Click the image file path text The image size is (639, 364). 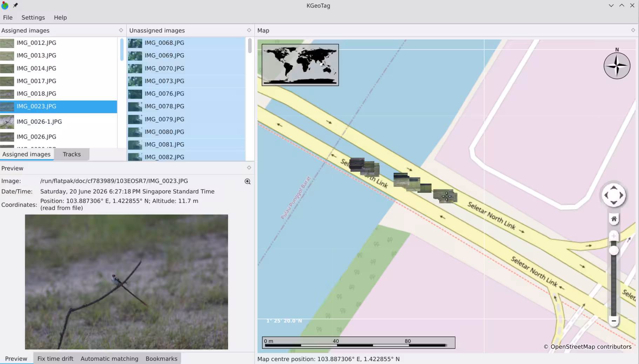pos(114,181)
